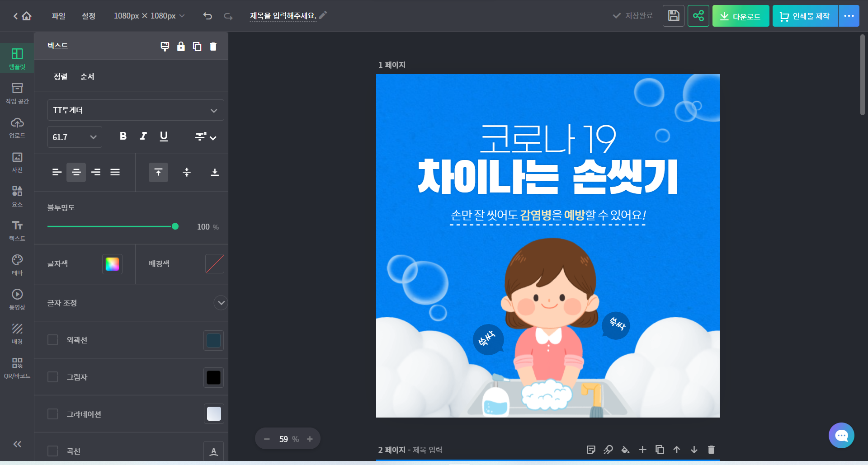
Task: Open the 테마 sidebar panel
Action: click(x=17, y=265)
